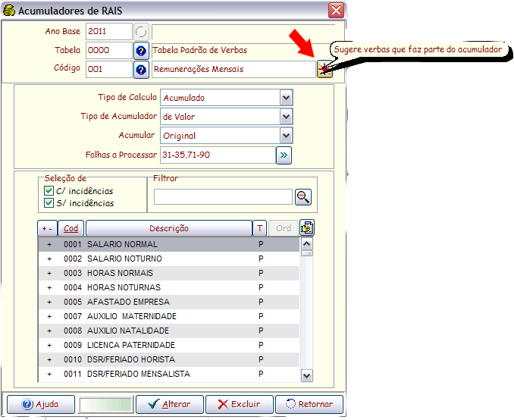Click the Folhas a Processar input field

[x=218, y=155]
